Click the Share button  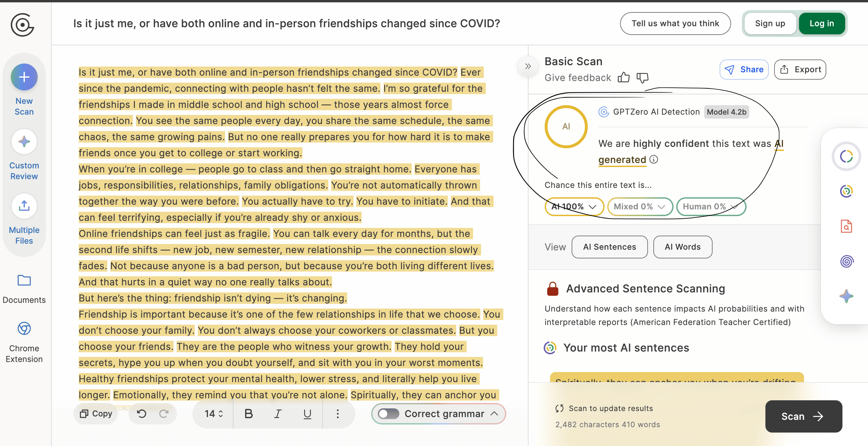[x=744, y=69]
